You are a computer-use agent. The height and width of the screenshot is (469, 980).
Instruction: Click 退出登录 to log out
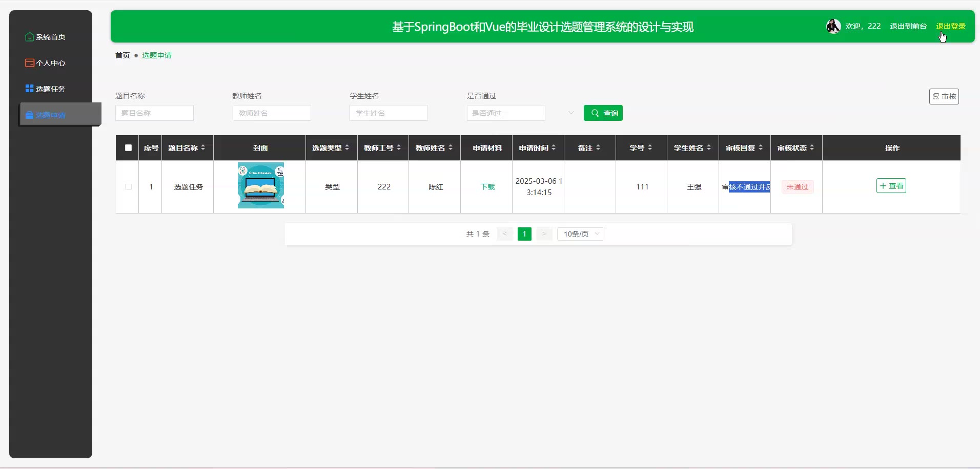[951, 26]
